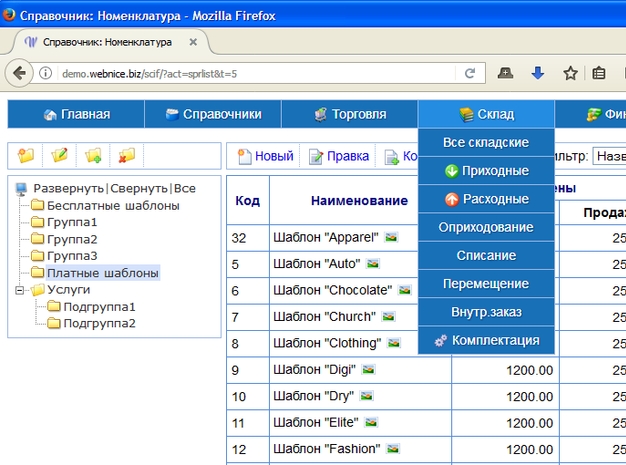Viewport: 626px width, 465px height.
Task: Select Бесплатные шаблоны folder in tree
Action: coord(113,205)
